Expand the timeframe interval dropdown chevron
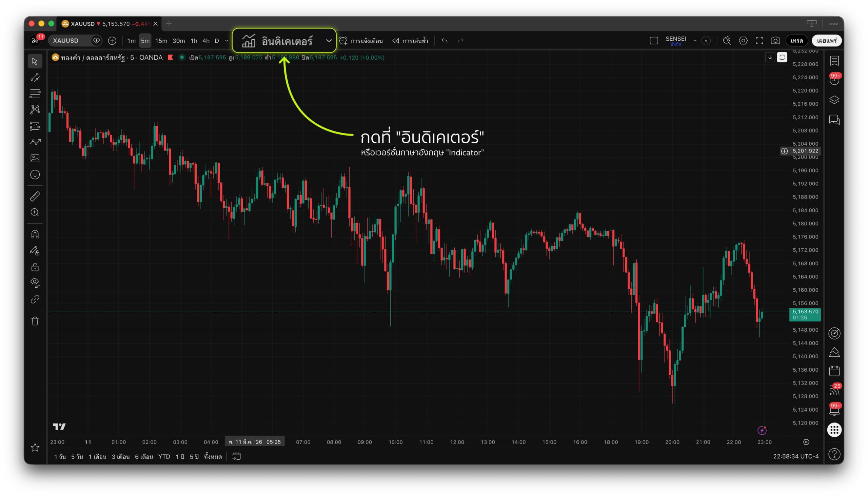 [x=227, y=41]
